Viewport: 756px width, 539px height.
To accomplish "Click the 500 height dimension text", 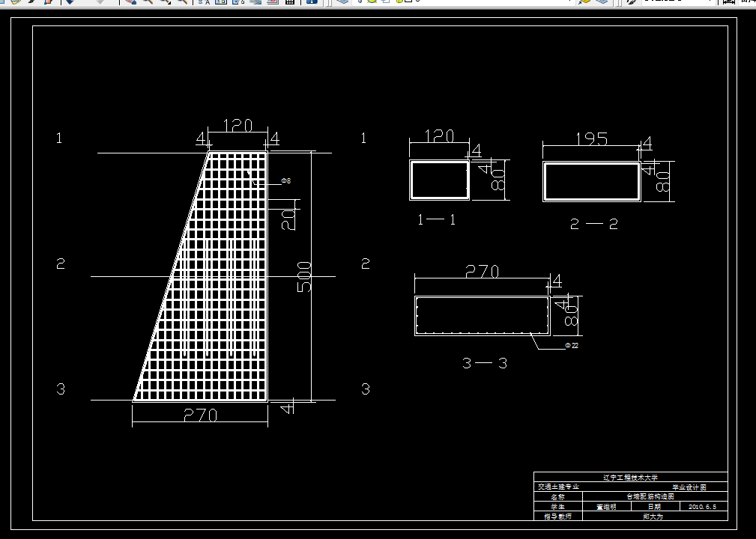I will (303, 277).
